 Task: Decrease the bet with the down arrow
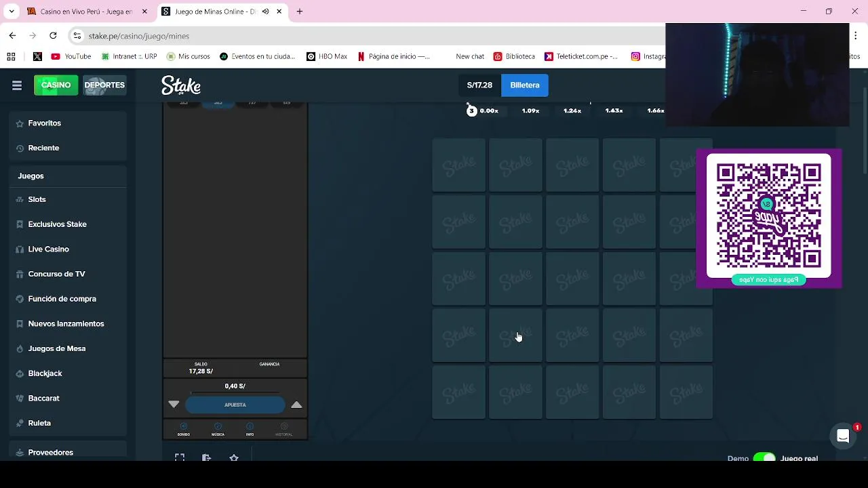coord(174,405)
